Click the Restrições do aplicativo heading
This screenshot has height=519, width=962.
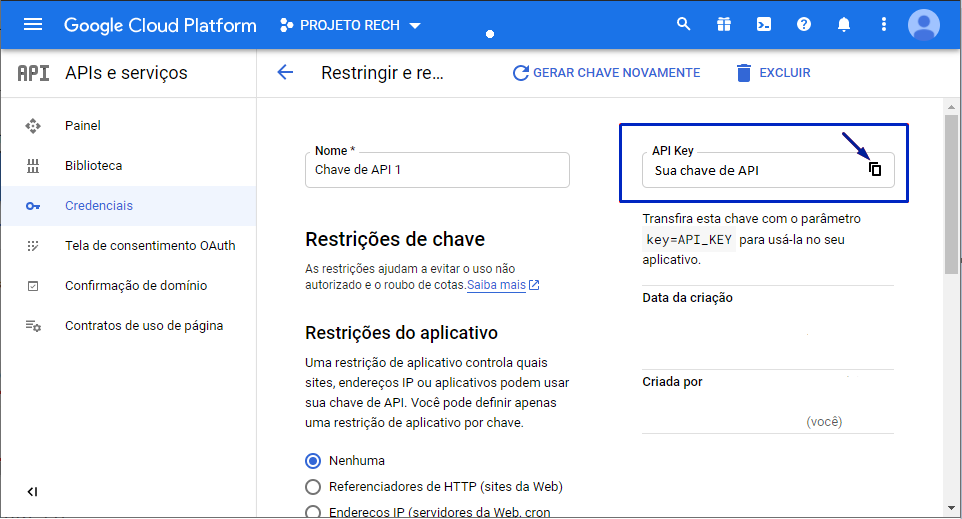[x=401, y=333]
